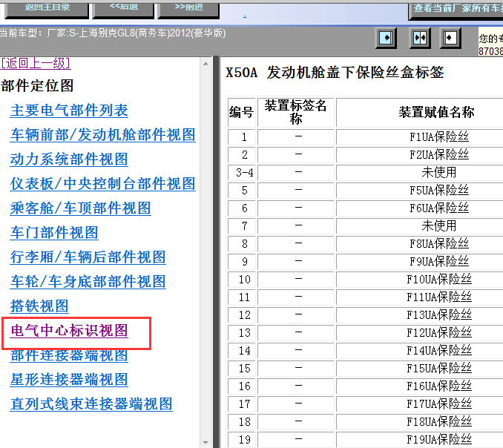Click the number 10 cell
503x448 pixels.
click(242, 280)
